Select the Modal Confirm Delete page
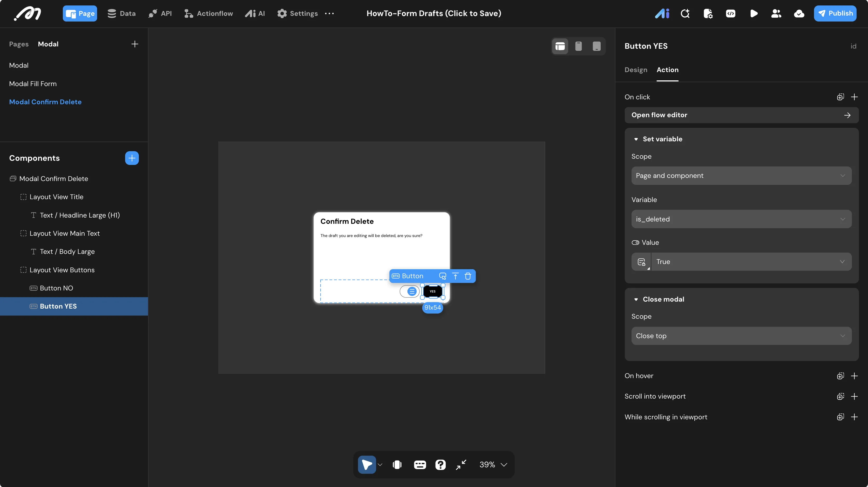The height and width of the screenshot is (487, 868). (45, 102)
